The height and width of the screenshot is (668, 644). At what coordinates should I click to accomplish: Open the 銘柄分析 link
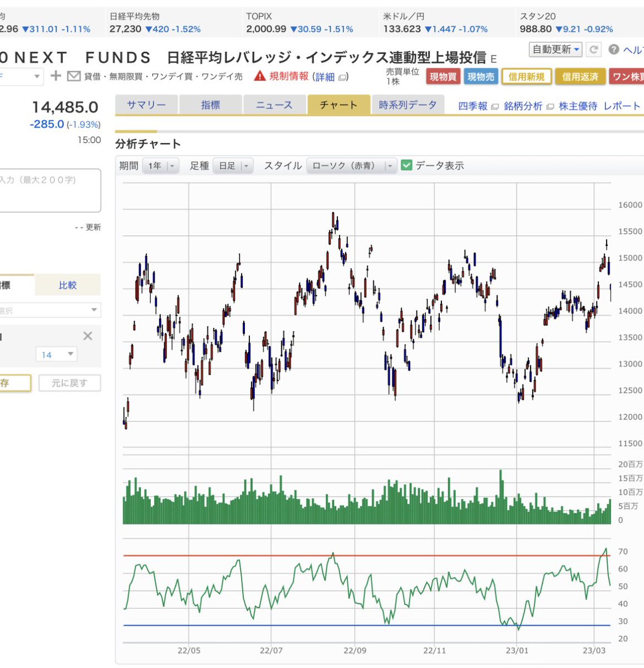523,106
